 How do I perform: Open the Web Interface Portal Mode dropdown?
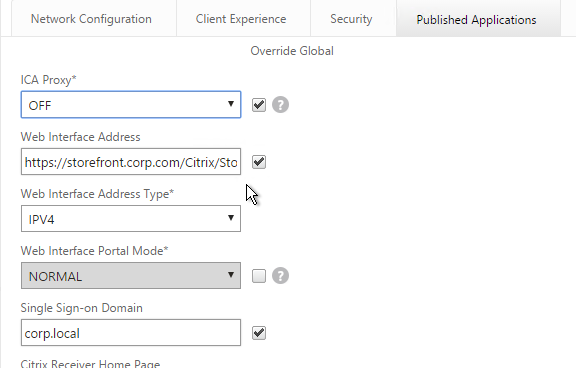click(x=131, y=275)
